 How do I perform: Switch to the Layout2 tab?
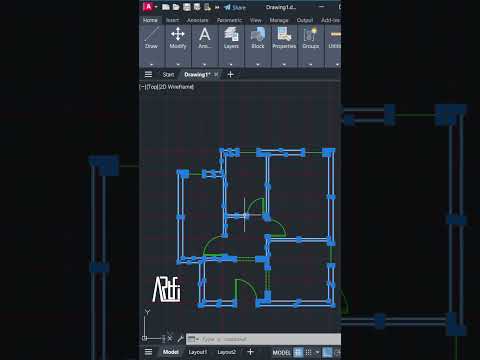226,352
